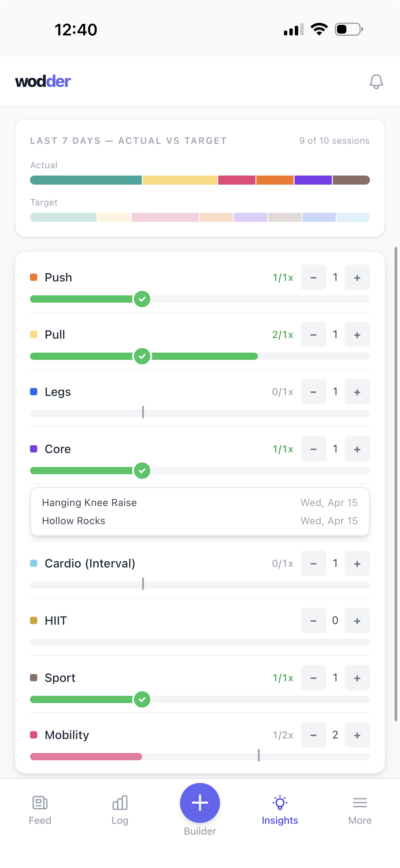Increase the Pull target with its plus stepper
This screenshot has height=868, width=400.
pyautogui.click(x=357, y=334)
